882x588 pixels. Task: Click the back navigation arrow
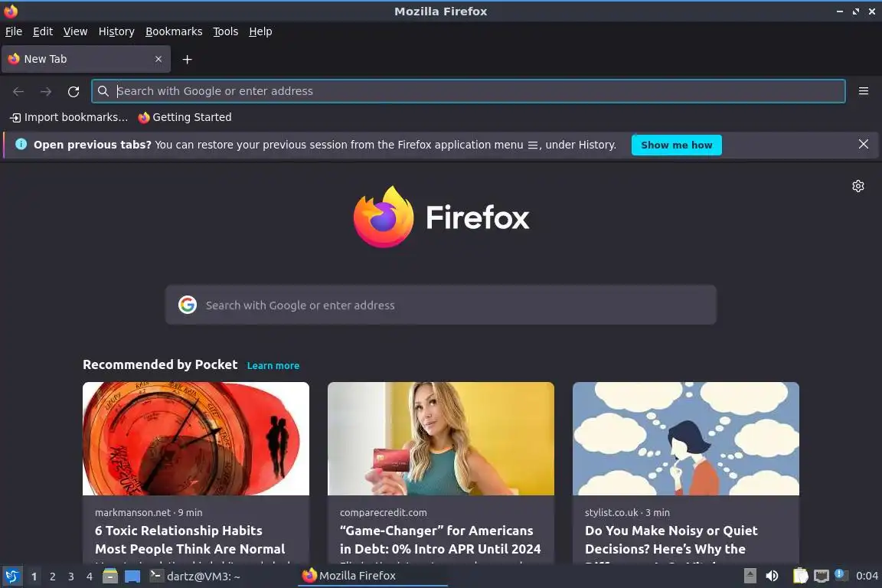[x=18, y=91]
